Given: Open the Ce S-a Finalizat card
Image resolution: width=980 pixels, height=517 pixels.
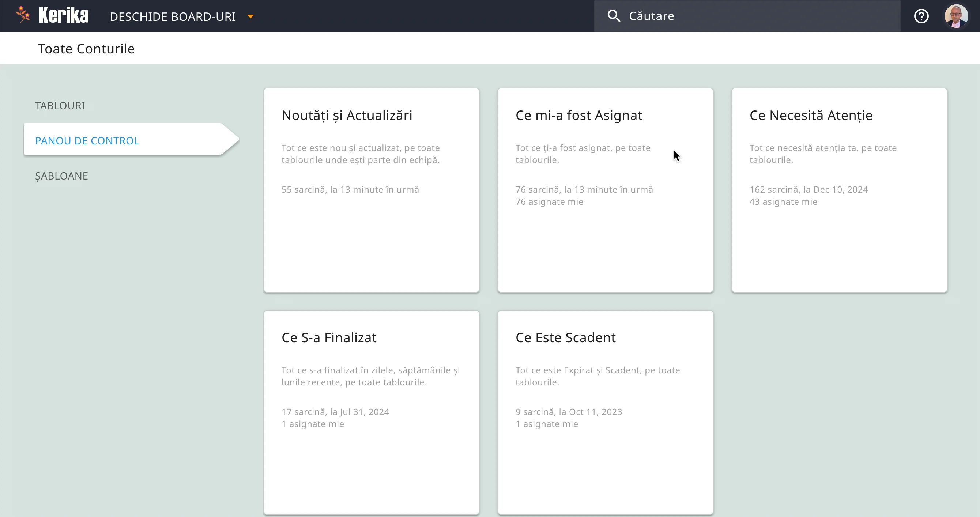Looking at the screenshot, I should click(x=371, y=412).
